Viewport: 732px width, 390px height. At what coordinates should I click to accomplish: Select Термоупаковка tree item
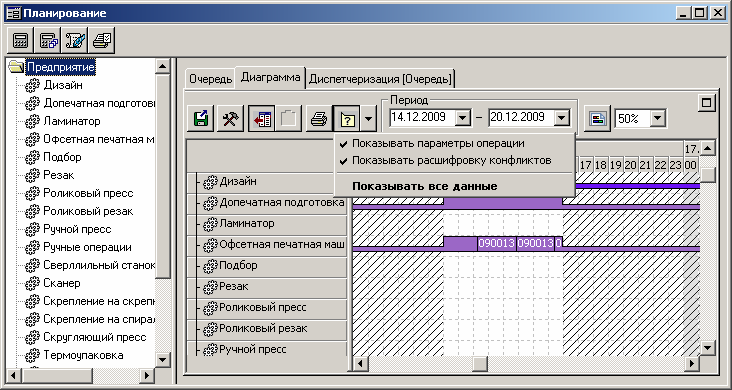coord(83,355)
